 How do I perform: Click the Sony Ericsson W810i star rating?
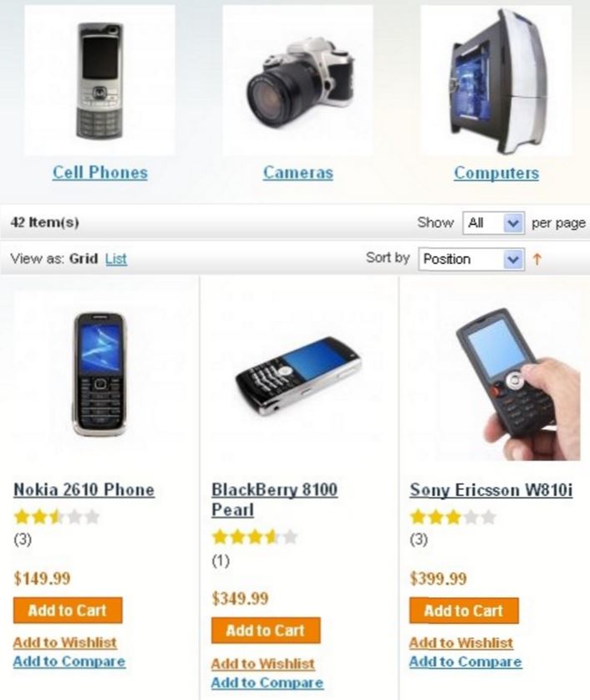click(453, 517)
